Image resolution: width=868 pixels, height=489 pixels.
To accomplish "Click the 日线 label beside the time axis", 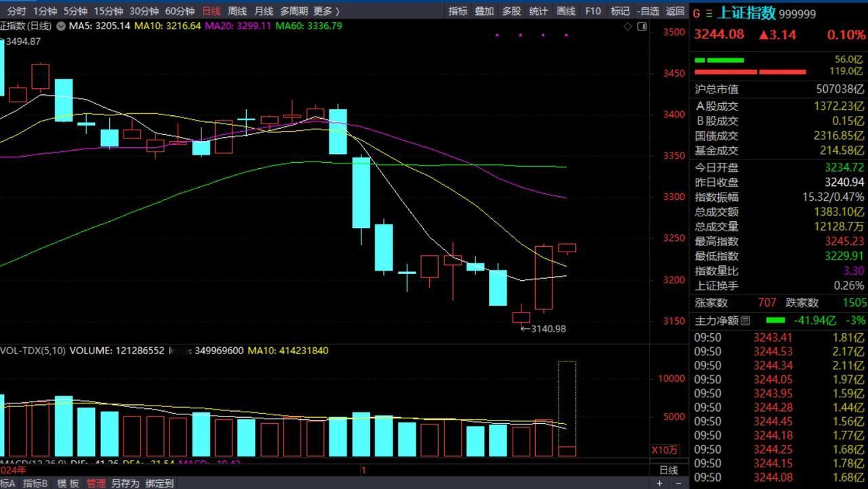I will point(668,469).
